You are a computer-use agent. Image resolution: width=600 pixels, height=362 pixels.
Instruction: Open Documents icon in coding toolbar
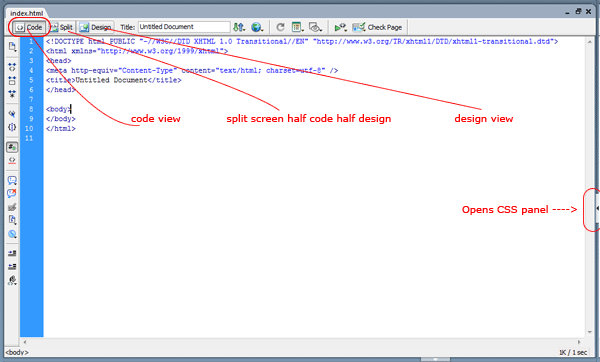click(12, 47)
